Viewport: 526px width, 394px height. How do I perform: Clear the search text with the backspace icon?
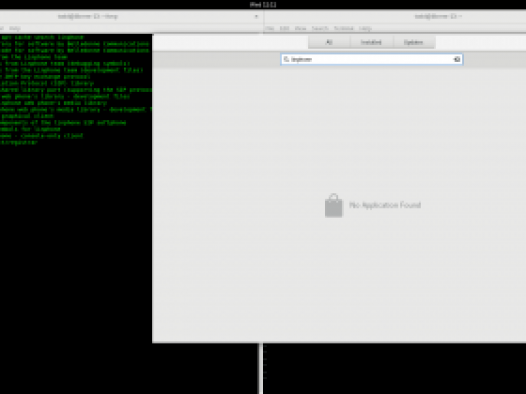coord(456,59)
